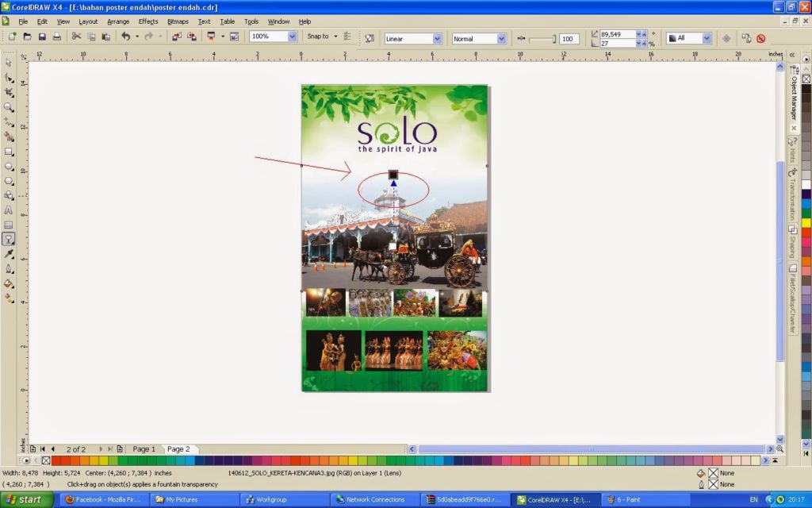Open the Normal transparency operation dropdown
This screenshot has height=508, width=812.
[501, 39]
